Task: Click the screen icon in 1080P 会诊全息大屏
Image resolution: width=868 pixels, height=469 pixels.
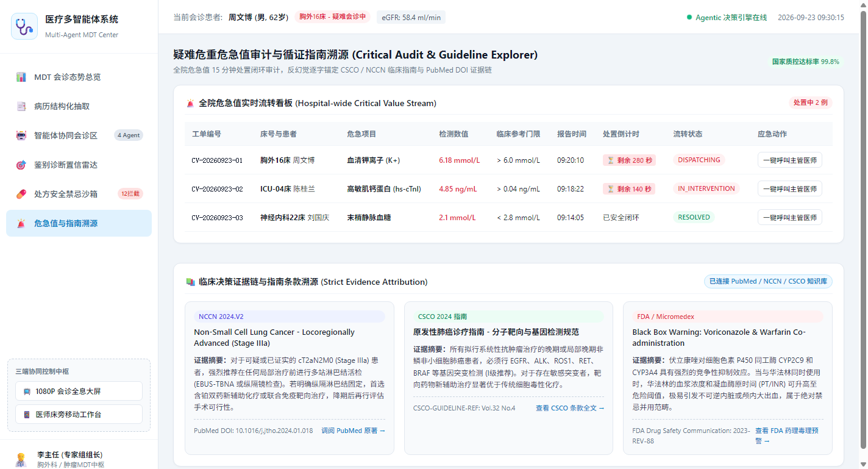Action: (27, 391)
